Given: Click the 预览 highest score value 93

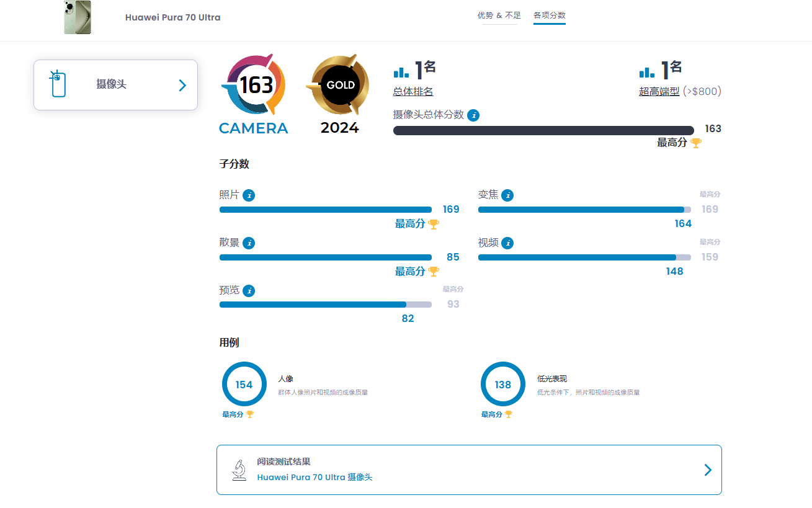Looking at the screenshot, I should (x=453, y=305).
